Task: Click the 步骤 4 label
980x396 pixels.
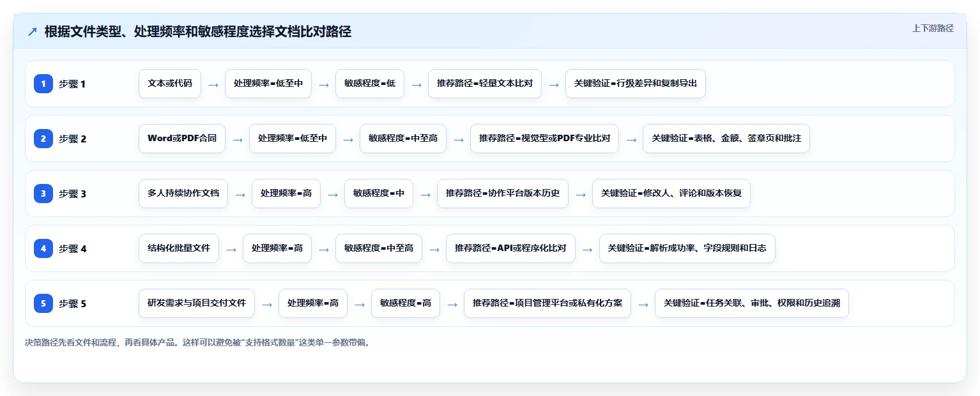Action: click(72, 248)
